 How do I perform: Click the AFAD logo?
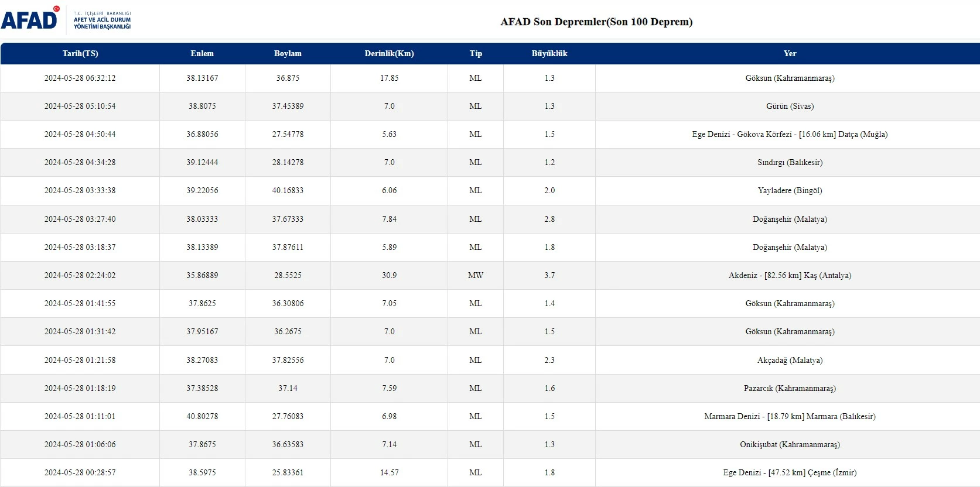point(30,18)
